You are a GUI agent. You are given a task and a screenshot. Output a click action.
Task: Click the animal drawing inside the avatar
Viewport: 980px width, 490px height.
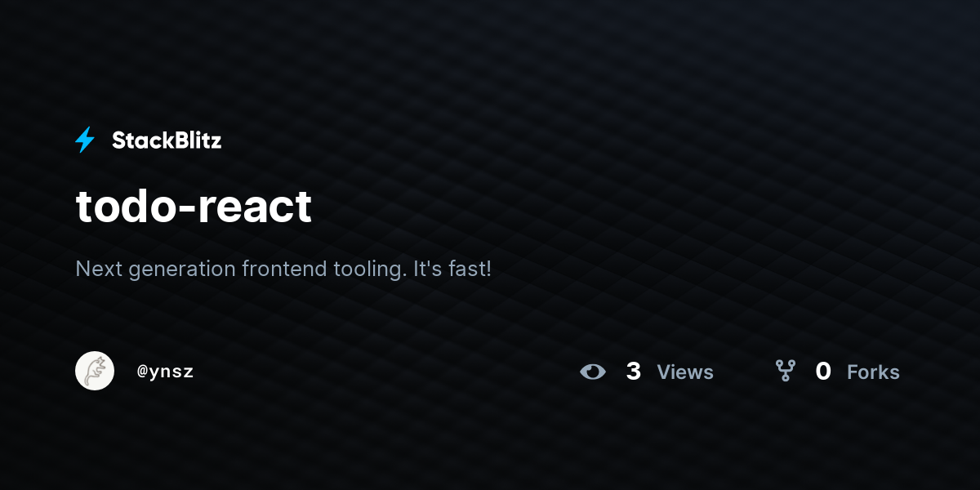pos(96,372)
